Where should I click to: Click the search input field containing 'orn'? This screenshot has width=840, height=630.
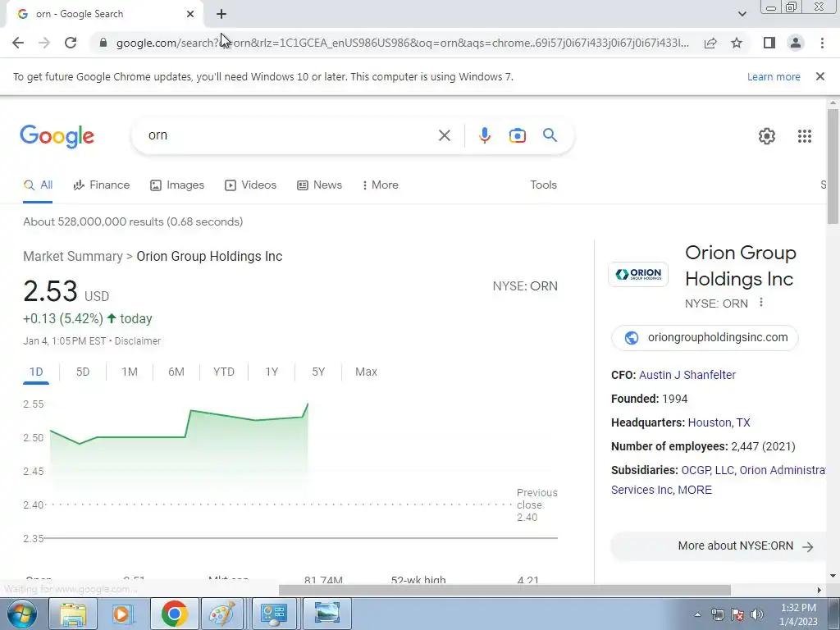coord(290,135)
